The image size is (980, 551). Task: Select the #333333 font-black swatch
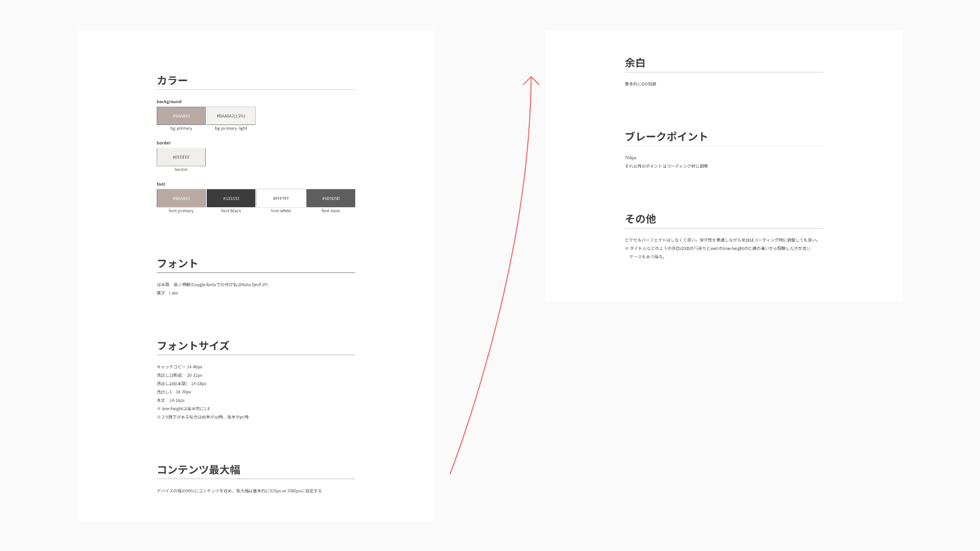[x=231, y=198]
